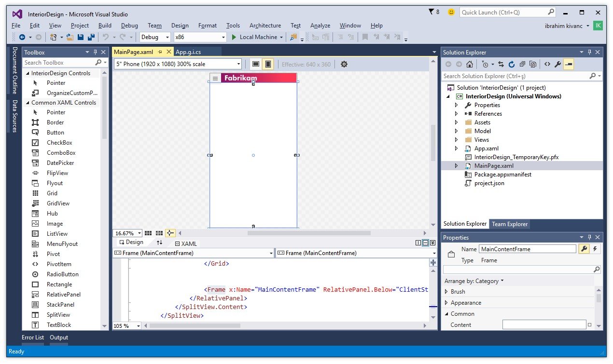Refresh the Solution Explorer
Screen dimensions: 613x364
511,64
